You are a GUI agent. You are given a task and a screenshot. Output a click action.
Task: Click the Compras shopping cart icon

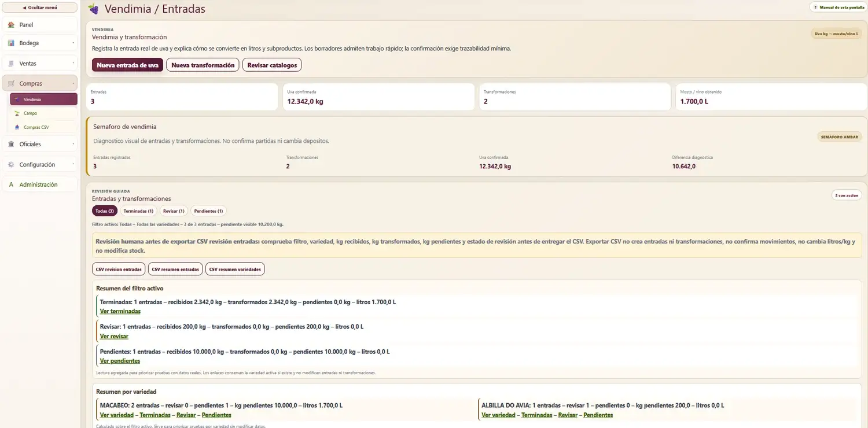tap(12, 84)
